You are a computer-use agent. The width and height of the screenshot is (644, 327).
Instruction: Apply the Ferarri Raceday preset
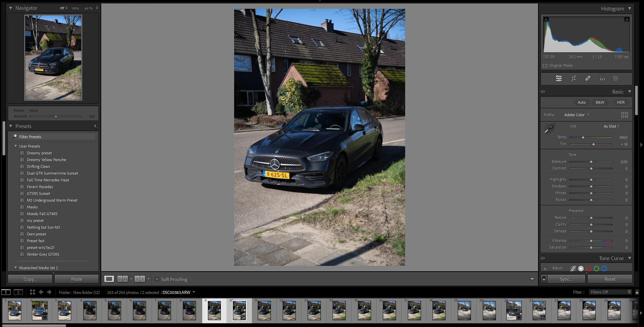[40, 187]
